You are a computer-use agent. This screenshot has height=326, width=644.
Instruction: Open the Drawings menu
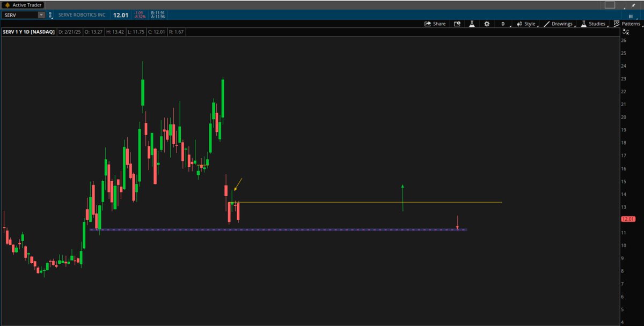(558, 24)
